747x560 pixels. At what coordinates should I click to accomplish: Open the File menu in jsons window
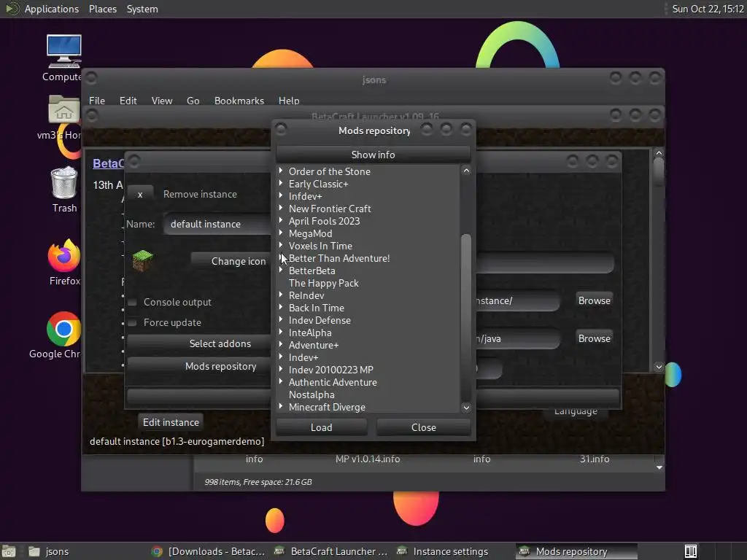point(97,101)
